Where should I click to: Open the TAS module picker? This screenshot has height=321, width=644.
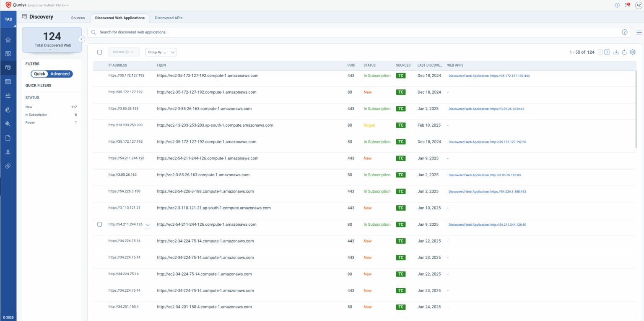click(8, 19)
